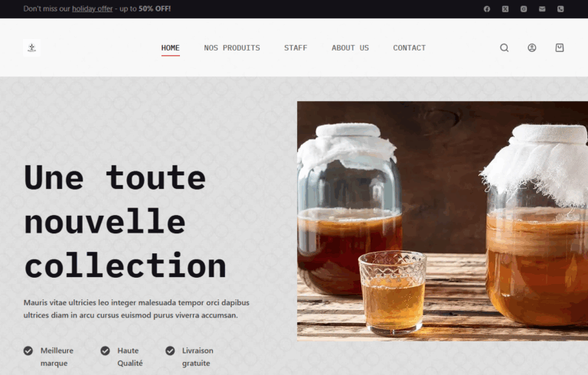Navigate to ABOUT US page
The height and width of the screenshot is (375, 588).
coord(350,48)
